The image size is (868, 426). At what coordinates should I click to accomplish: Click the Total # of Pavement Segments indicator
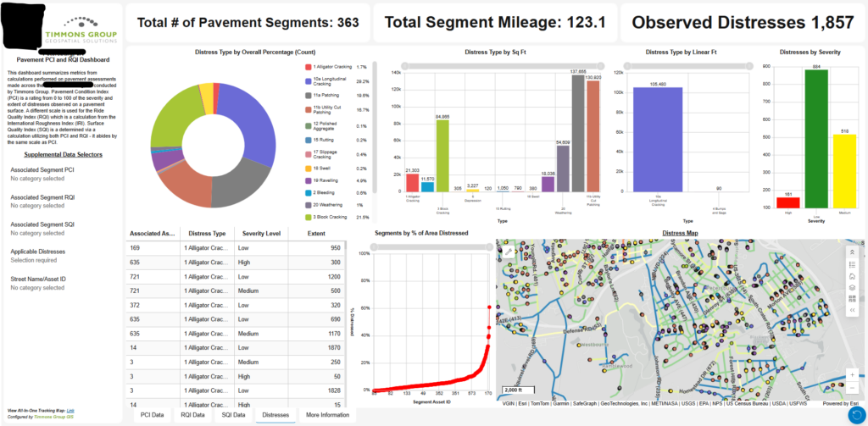click(248, 23)
